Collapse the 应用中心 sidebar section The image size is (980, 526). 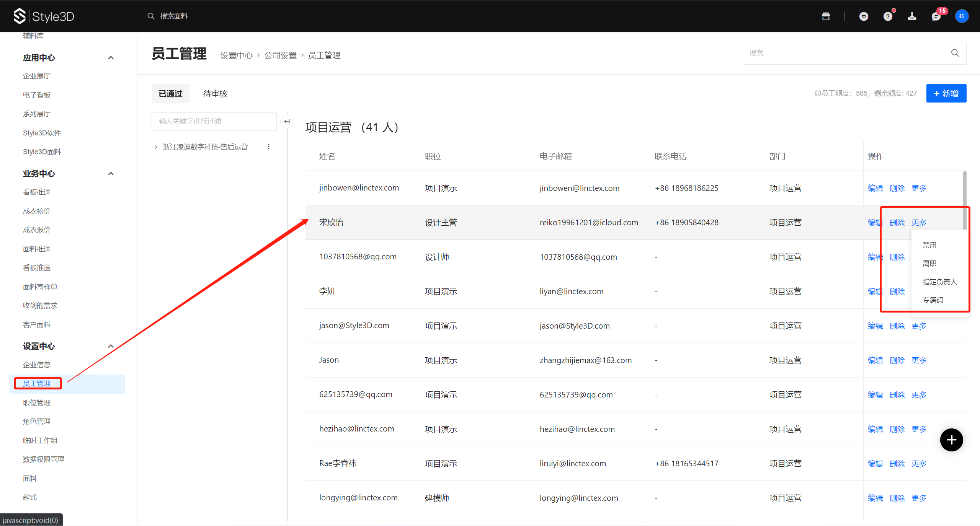pyautogui.click(x=111, y=58)
